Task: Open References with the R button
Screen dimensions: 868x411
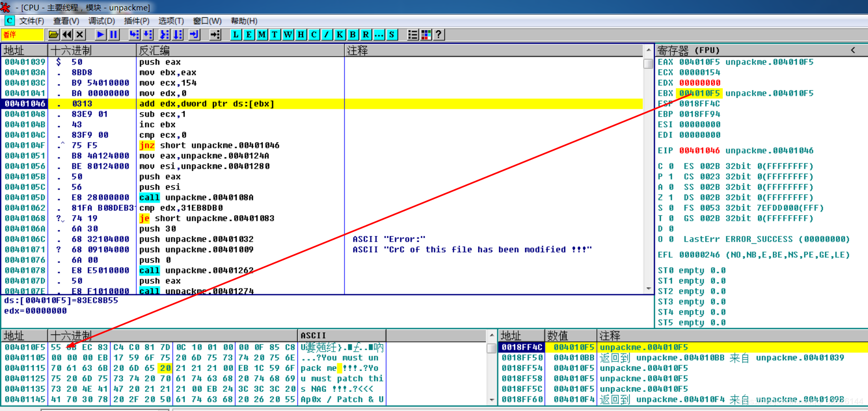Action: pos(366,35)
